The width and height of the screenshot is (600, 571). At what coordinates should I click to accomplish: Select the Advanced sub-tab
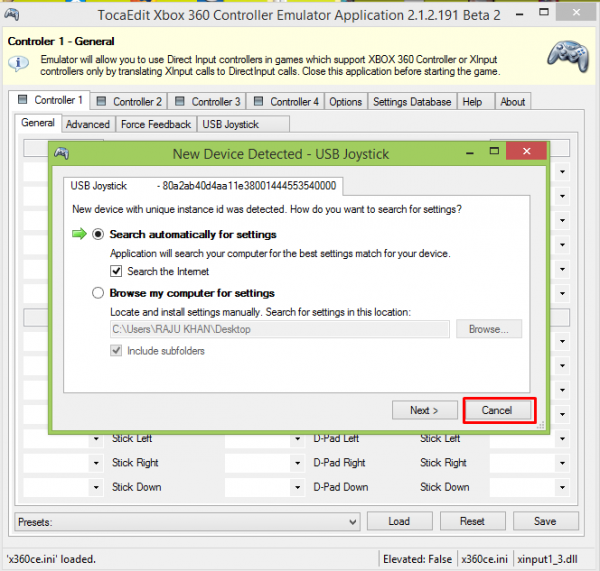point(88,124)
